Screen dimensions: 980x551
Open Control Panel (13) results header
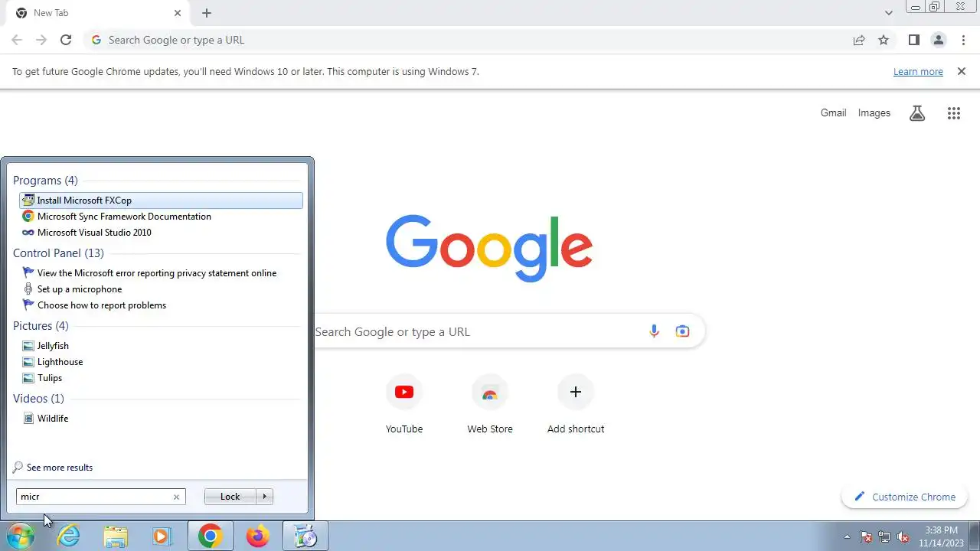58,253
